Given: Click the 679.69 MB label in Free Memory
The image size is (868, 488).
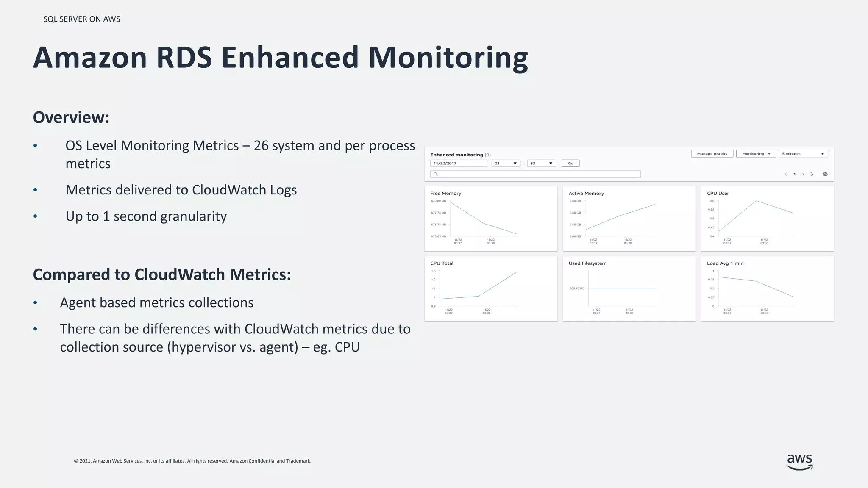Looking at the screenshot, I should tap(438, 201).
